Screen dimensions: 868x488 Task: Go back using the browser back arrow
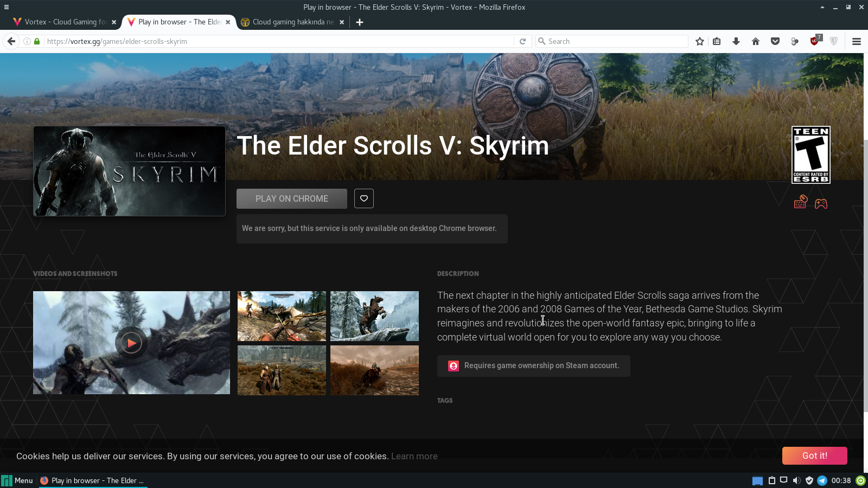[x=11, y=41]
